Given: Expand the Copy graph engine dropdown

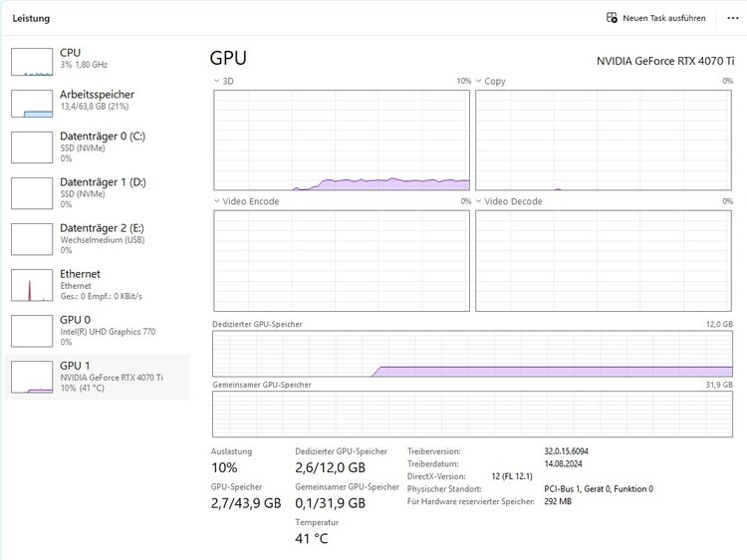Looking at the screenshot, I should [x=479, y=81].
